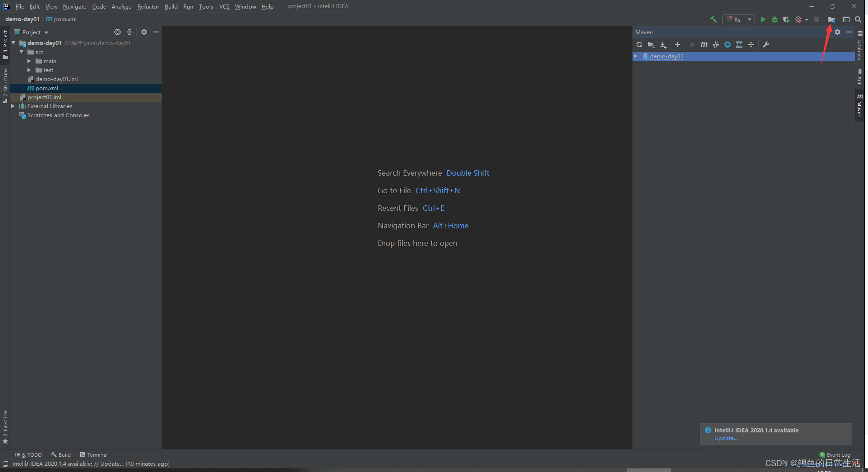Open the VCS menu
Screen dimensions: 868x472
(x=224, y=6)
